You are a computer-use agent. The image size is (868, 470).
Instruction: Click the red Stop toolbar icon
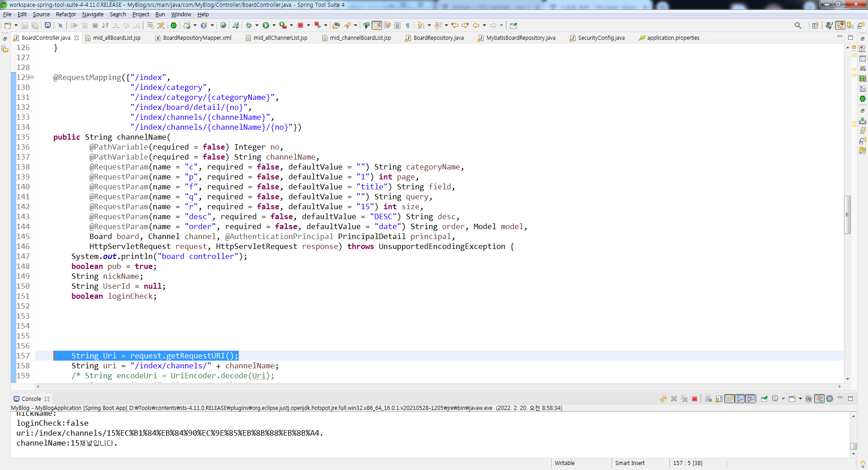300,25
